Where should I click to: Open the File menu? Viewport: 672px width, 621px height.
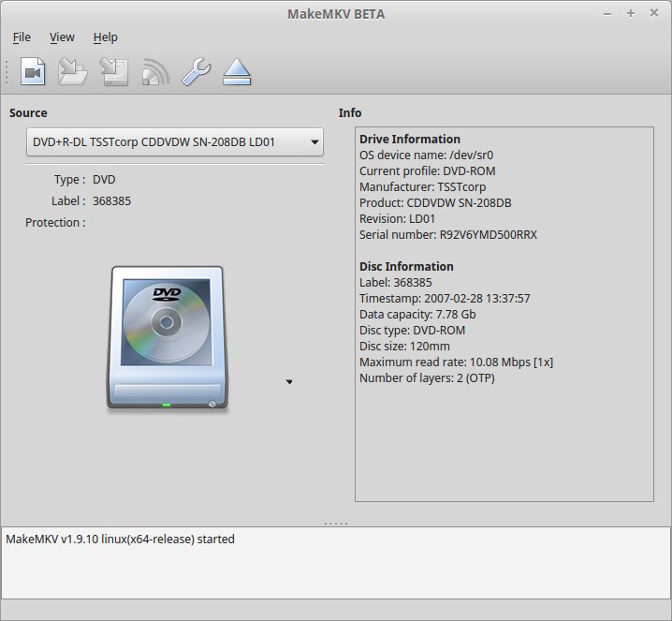pos(22,37)
